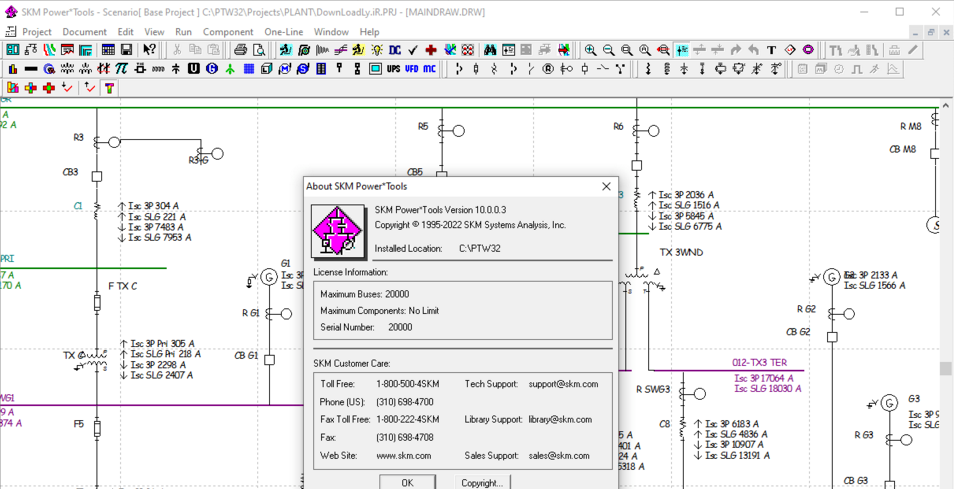The height and width of the screenshot is (489, 954).
Task: Click the context help arrow-question icon
Action: [150, 50]
